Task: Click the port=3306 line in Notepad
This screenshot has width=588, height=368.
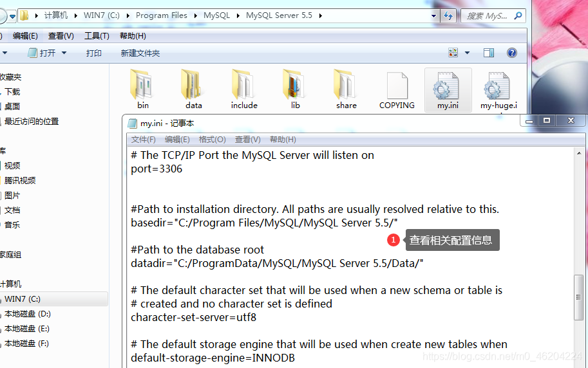Action: pos(156,169)
